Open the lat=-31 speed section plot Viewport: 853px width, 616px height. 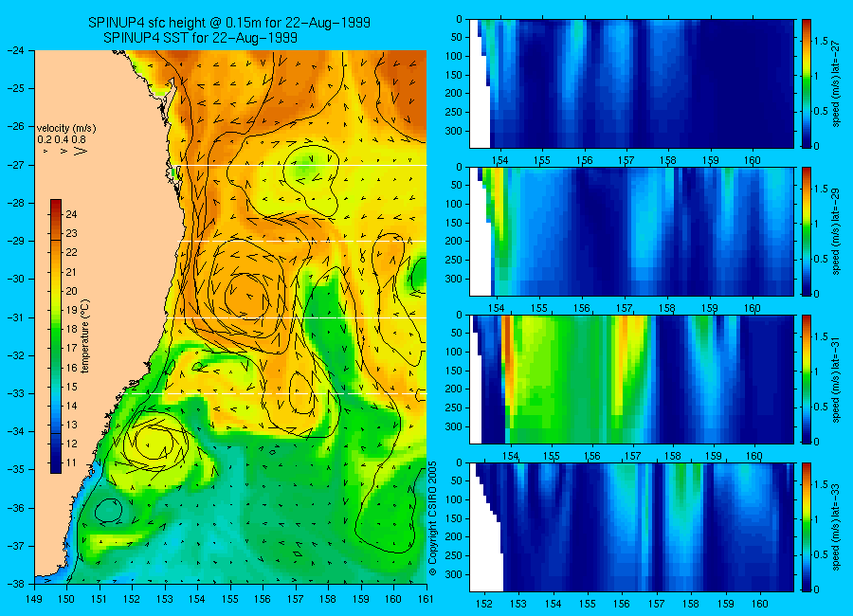[631, 379]
